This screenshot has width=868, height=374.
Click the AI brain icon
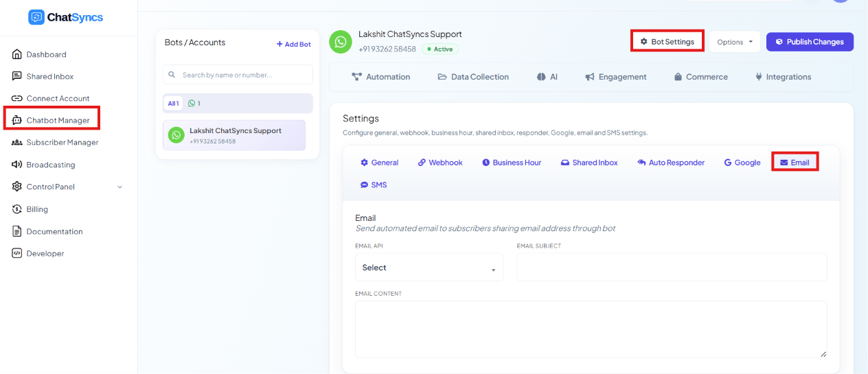pos(541,77)
